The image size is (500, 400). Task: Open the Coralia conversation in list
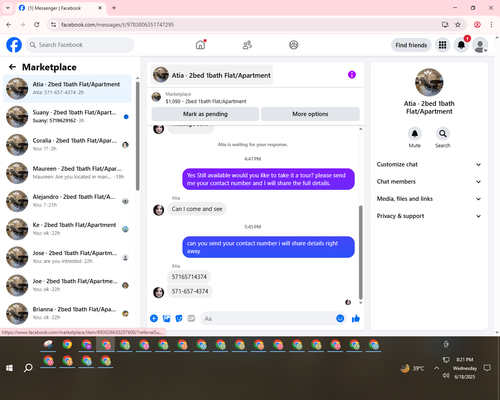[67, 145]
